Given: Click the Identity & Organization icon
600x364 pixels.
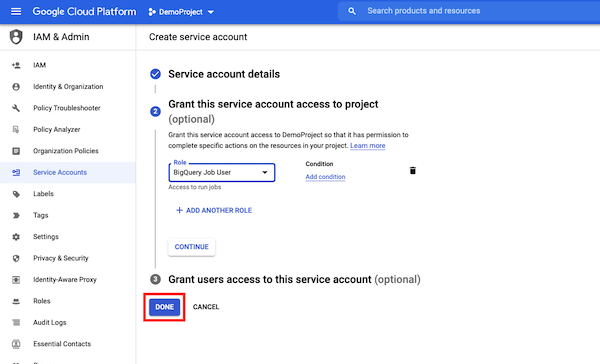Looking at the screenshot, I should pos(16,87).
